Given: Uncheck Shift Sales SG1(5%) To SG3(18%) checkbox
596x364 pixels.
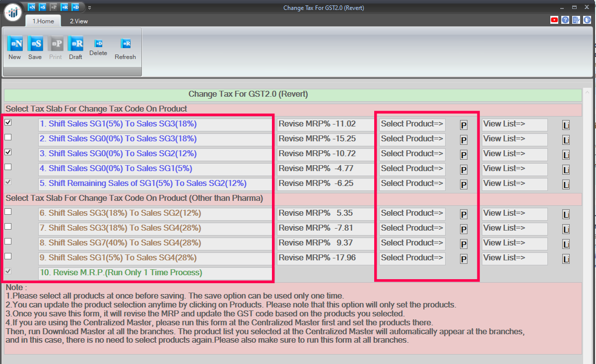Looking at the screenshot, I should 8,122.
